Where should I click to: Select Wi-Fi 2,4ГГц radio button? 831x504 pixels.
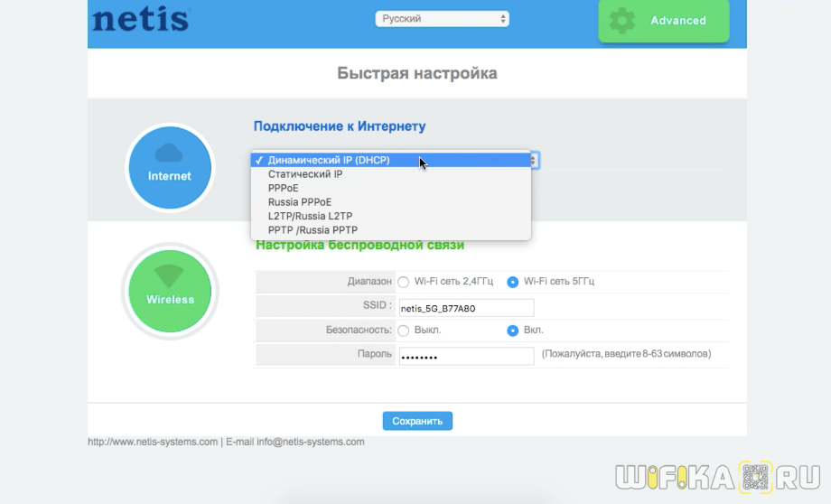[404, 282]
